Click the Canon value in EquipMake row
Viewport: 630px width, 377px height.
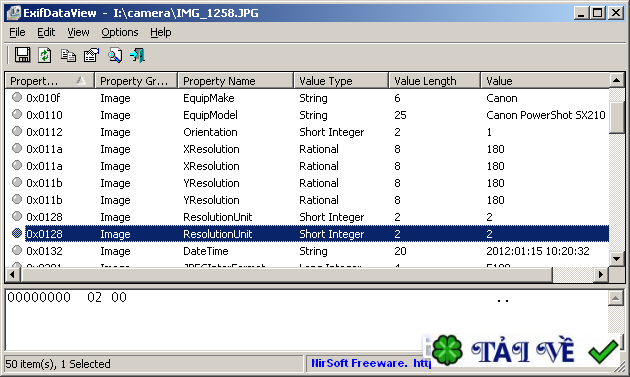[502, 98]
